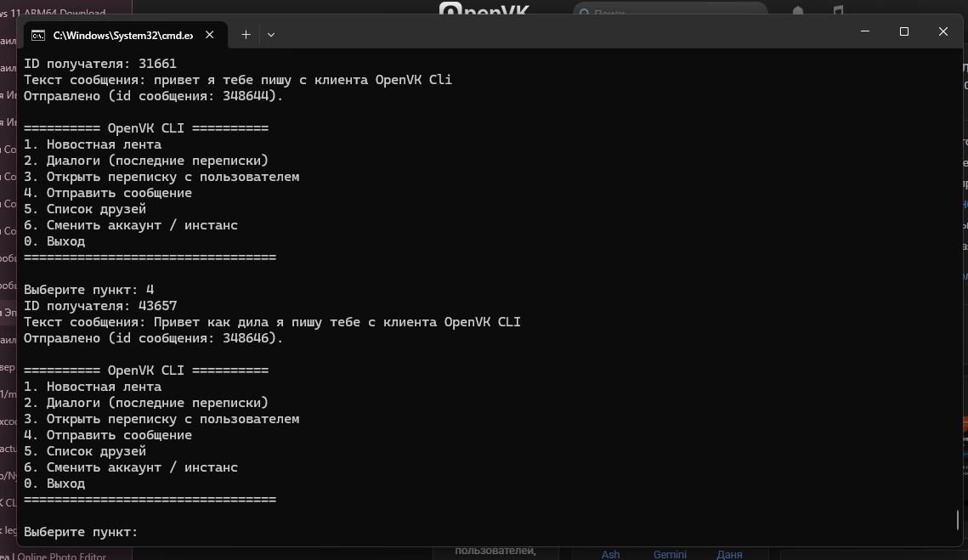Click the line 'ID получателя: 31661'

tap(100, 64)
